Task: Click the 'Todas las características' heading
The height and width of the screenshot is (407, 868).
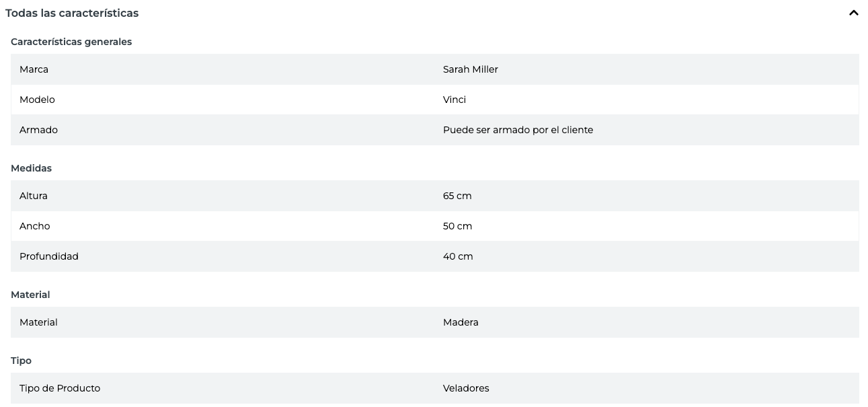Action: 72,13
